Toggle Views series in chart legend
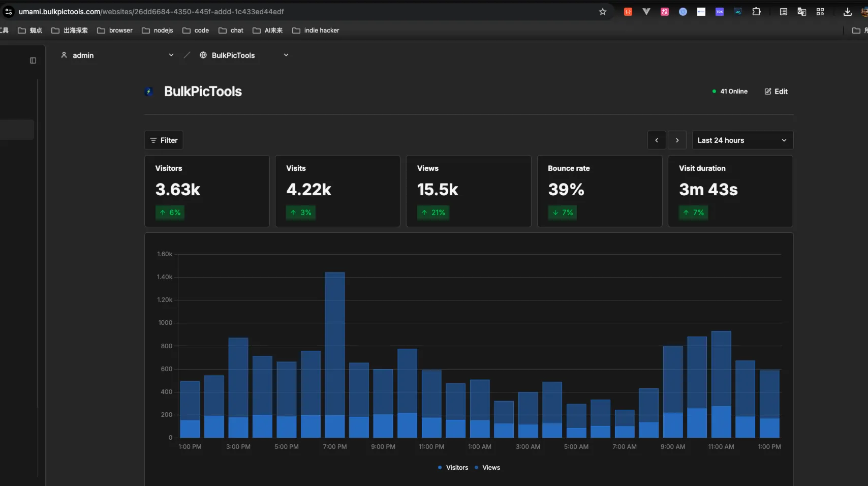868x486 pixels. point(487,468)
